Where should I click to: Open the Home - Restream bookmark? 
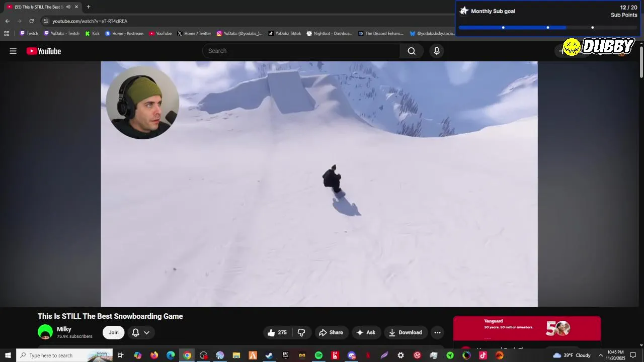124,34
